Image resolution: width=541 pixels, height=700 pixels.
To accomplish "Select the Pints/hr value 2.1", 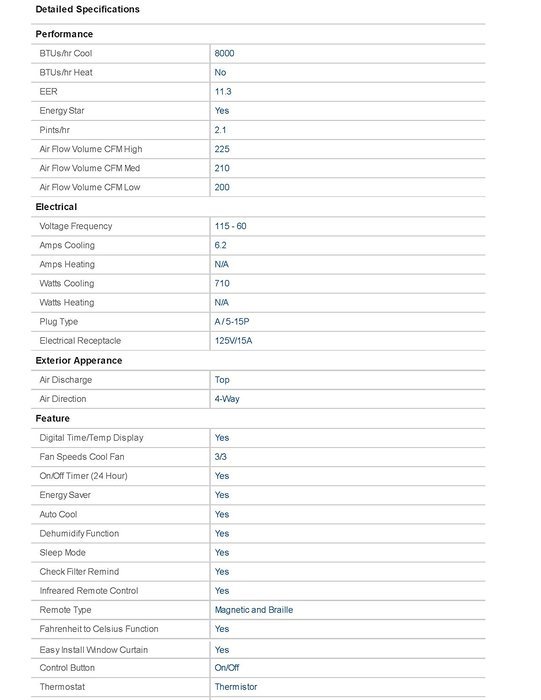I will [220, 130].
